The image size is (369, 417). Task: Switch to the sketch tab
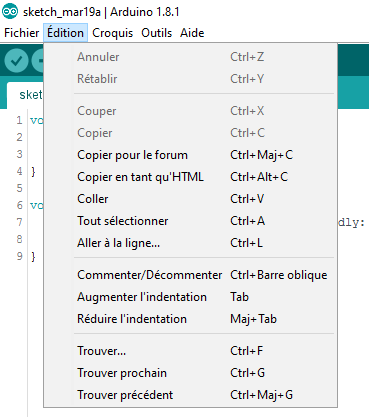(25, 95)
